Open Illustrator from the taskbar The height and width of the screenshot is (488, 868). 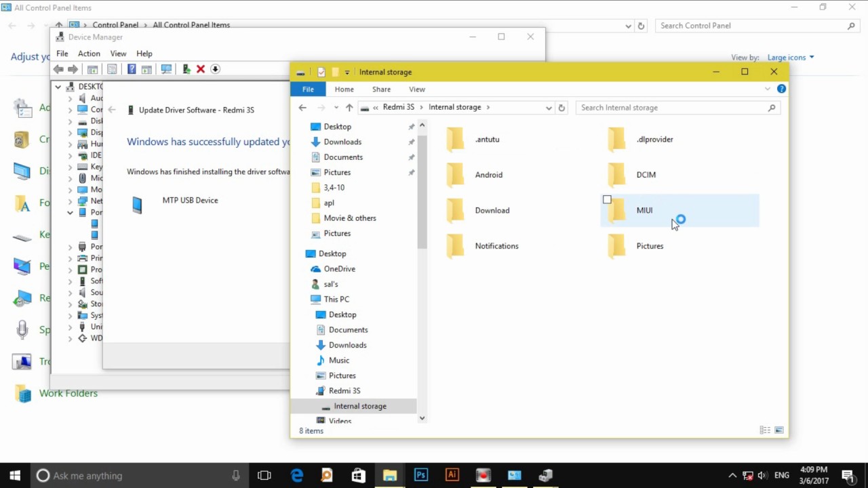click(x=452, y=475)
